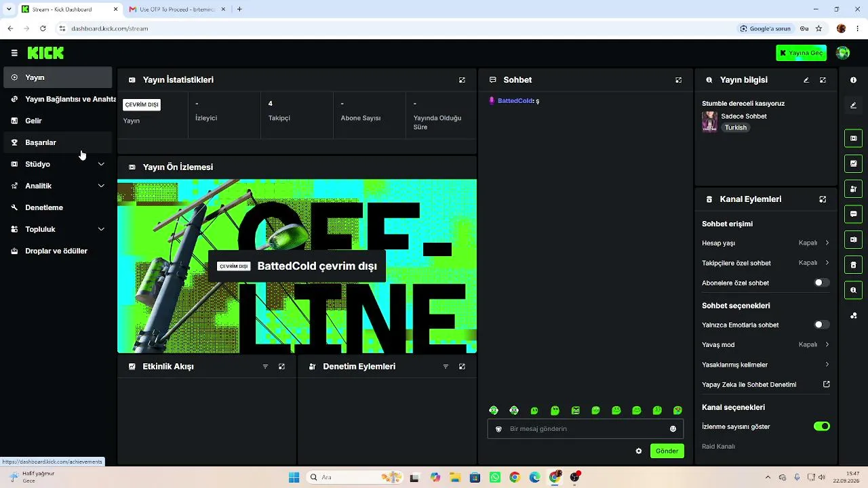Expand the Topluluk sidebar section
Image resolution: width=868 pixels, height=488 pixels.
pyautogui.click(x=58, y=229)
